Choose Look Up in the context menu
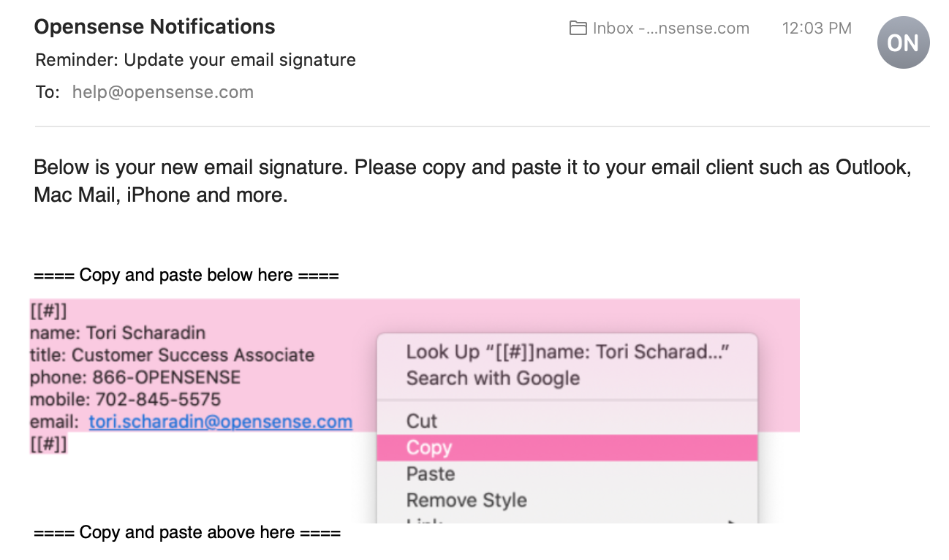Image resolution: width=949 pixels, height=560 pixels. [x=568, y=352]
